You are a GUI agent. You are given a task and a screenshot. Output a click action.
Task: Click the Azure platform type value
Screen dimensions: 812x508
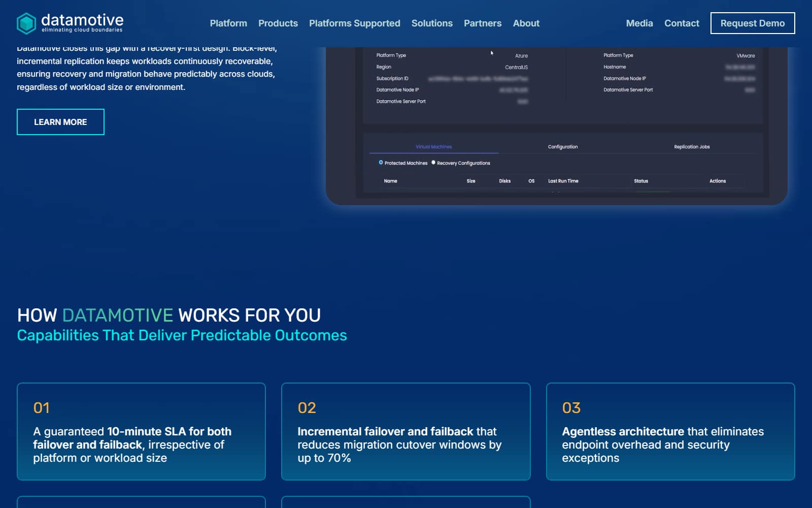point(521,56)
